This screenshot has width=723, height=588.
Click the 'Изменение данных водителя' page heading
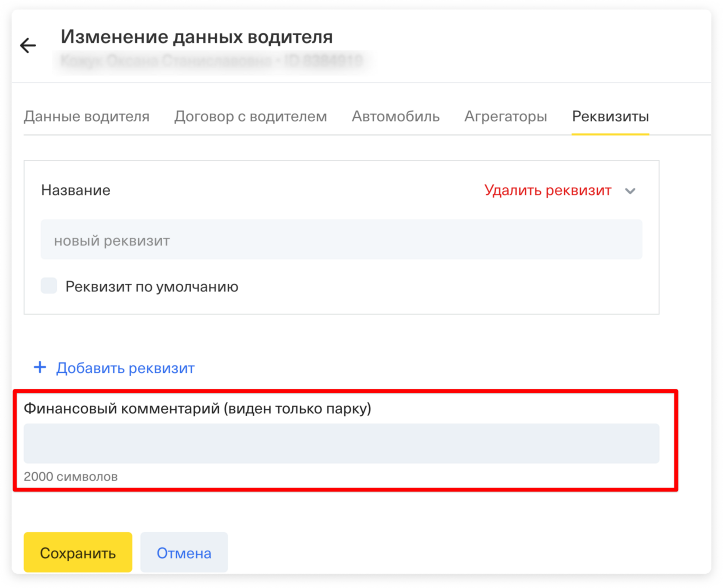(x=197, y=37)
